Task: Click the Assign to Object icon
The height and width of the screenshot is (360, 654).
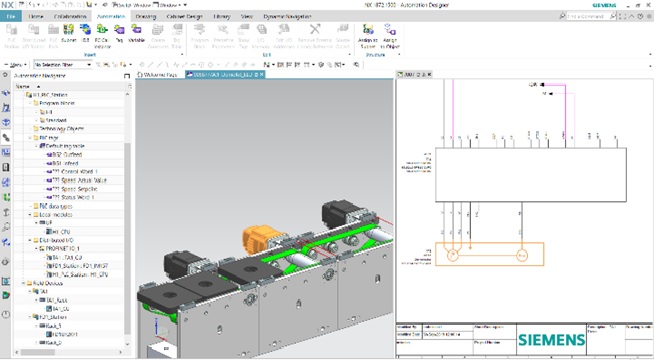Action: coord(390,30)
